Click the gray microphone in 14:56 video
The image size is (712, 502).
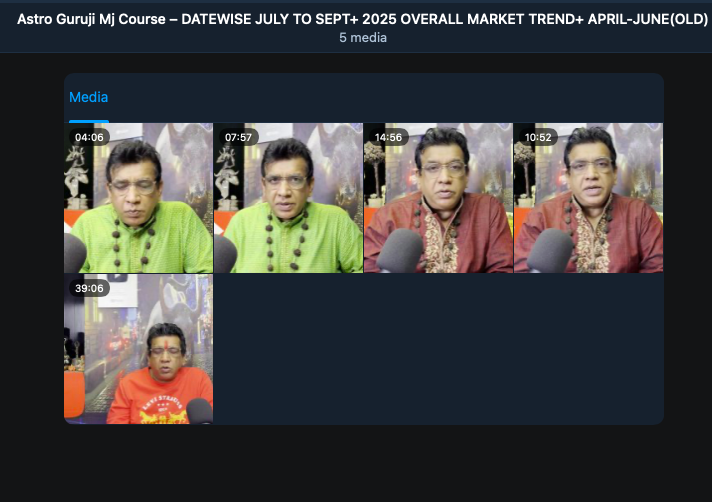[x=400, y=250]
